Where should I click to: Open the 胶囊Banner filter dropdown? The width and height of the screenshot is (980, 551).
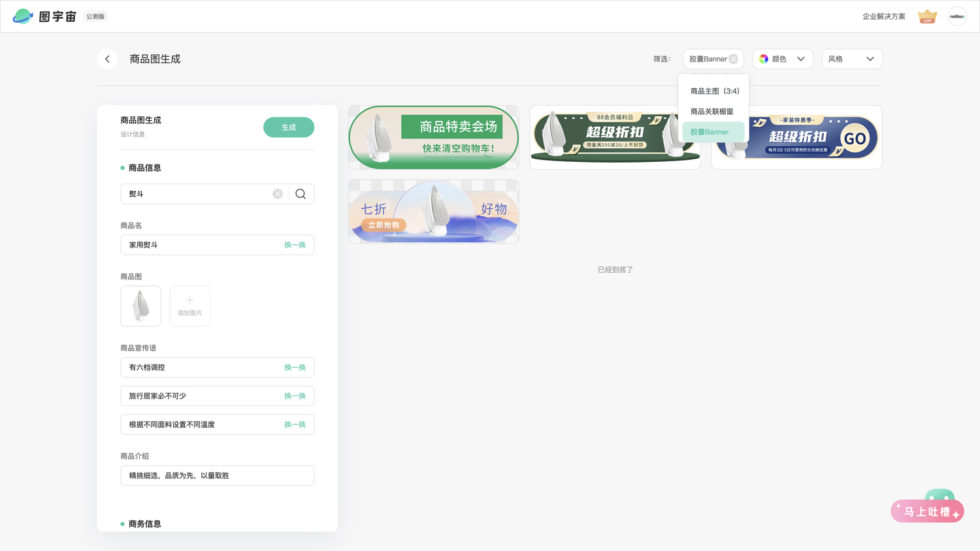713,59
